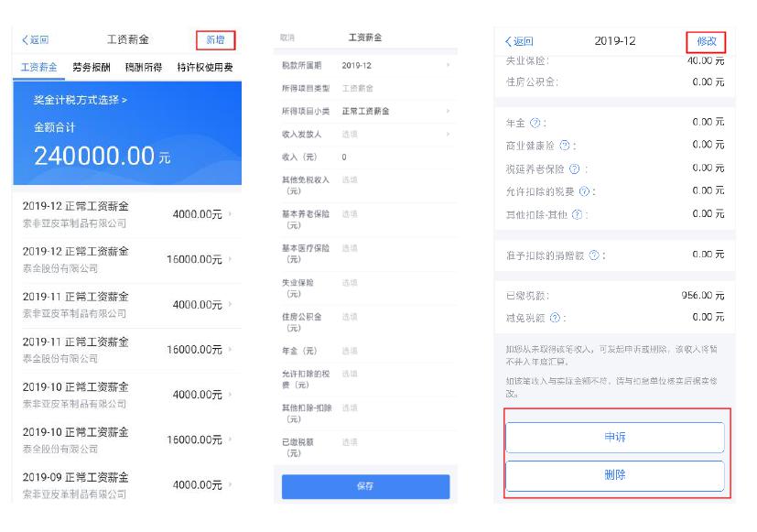
Task: Open chevron of 2019-11 泰全股份 16000.00元 row
Action: [x=230, y=349]
